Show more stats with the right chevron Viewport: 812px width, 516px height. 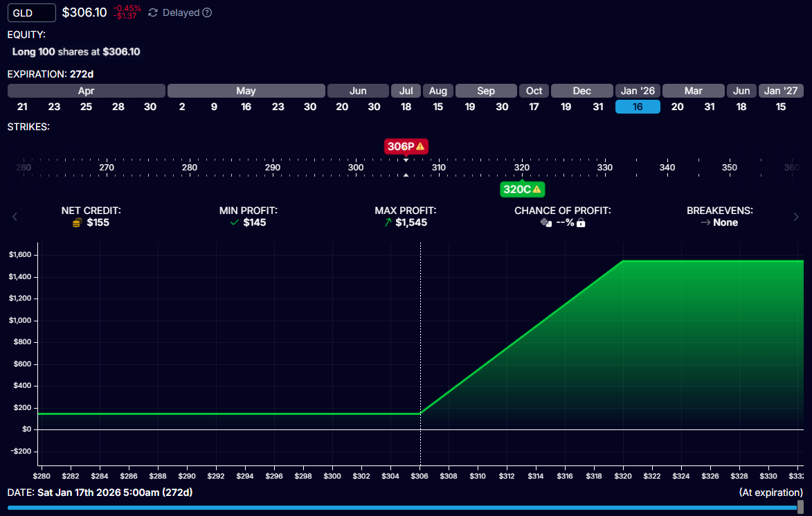tap(796, 217)
